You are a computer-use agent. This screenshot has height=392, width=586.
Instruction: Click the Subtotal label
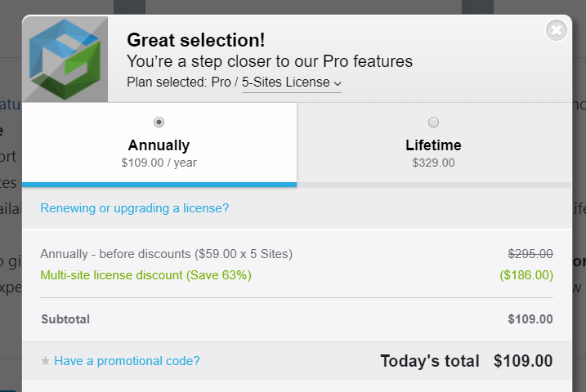pyautogui.click(x=65, y=319)
